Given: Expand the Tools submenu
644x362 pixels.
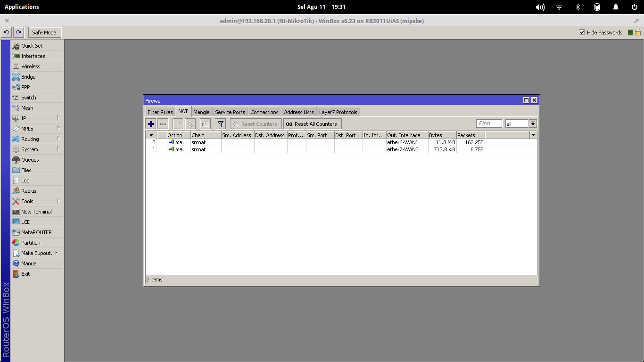Looking at the screenshot, I should [37, 201].
